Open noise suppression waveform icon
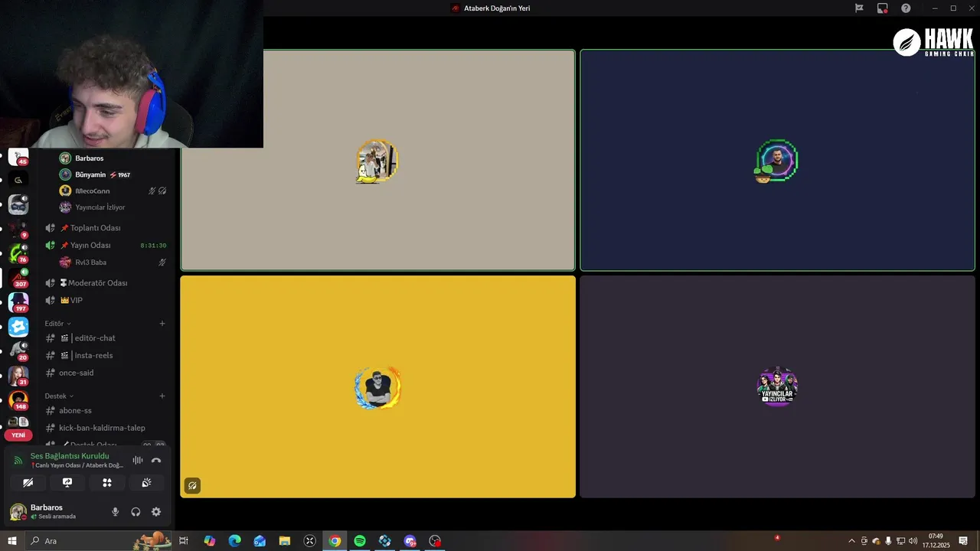The image size is (980, 551). click(x=138, y=460)
